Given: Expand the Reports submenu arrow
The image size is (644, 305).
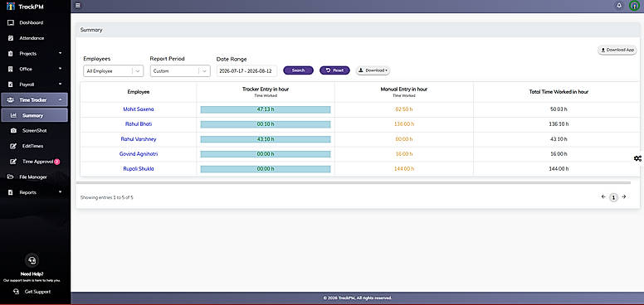Looking at the screenshot, I should [61, 191].
